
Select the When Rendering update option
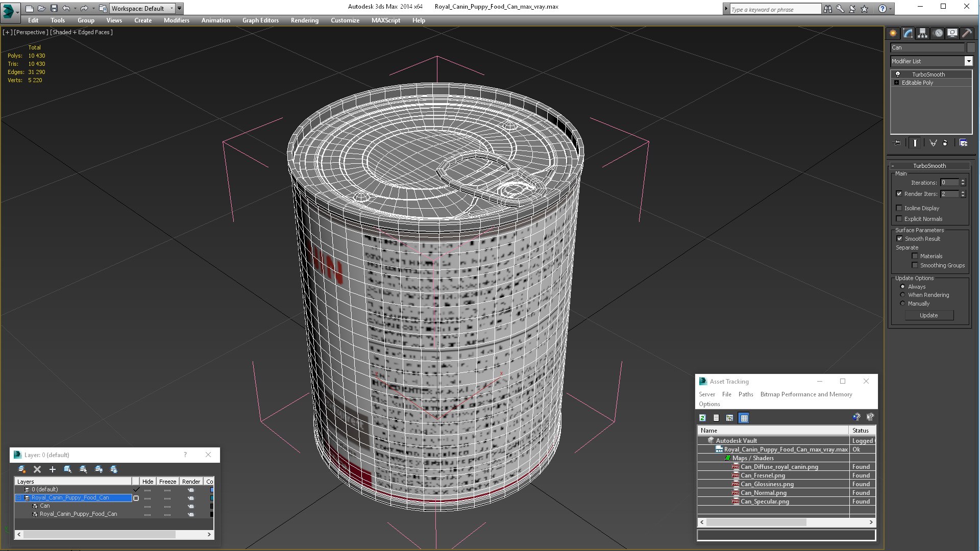click(x=902, y=295)
